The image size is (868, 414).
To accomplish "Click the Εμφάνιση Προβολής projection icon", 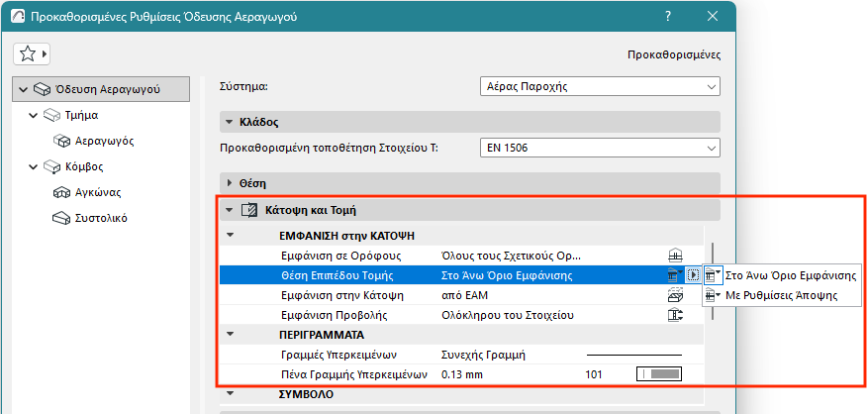I will (676, 315).
